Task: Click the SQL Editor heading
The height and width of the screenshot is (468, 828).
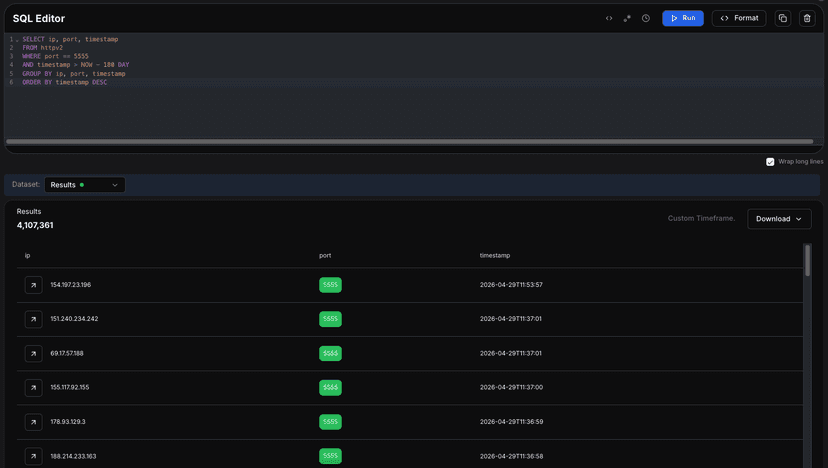Action: (39, 18)
